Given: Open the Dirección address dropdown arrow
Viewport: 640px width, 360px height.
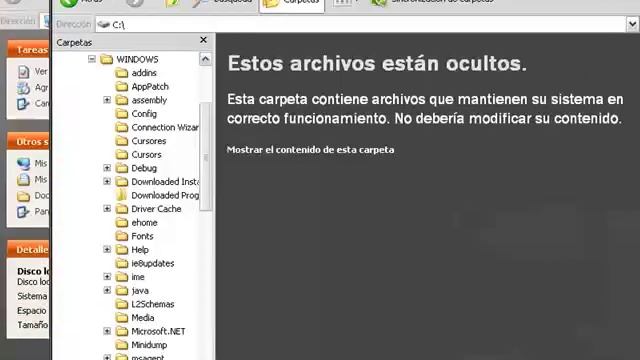Looking at the screenshot, I should (632, 24).
